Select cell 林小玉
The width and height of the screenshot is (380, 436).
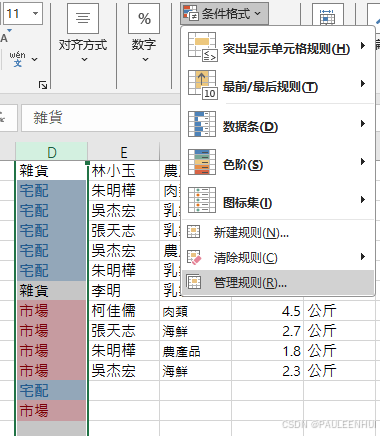(x=124, y=171)
